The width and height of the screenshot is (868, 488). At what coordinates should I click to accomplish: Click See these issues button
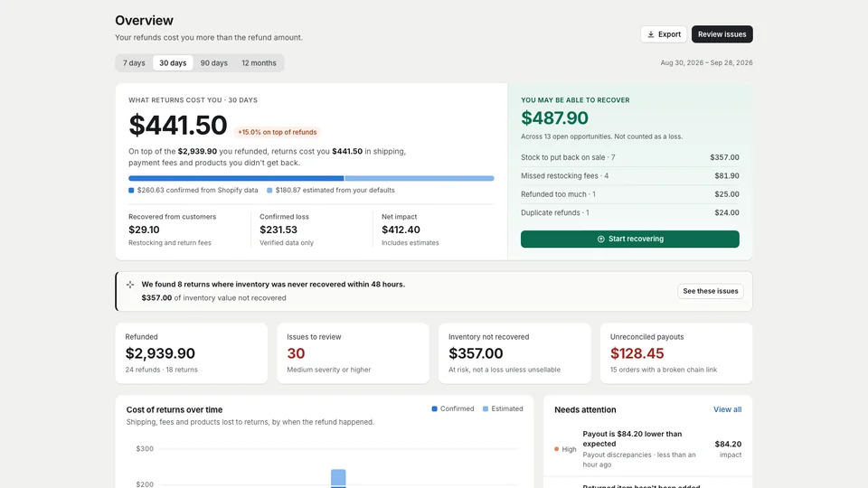[x=711, y=291]
